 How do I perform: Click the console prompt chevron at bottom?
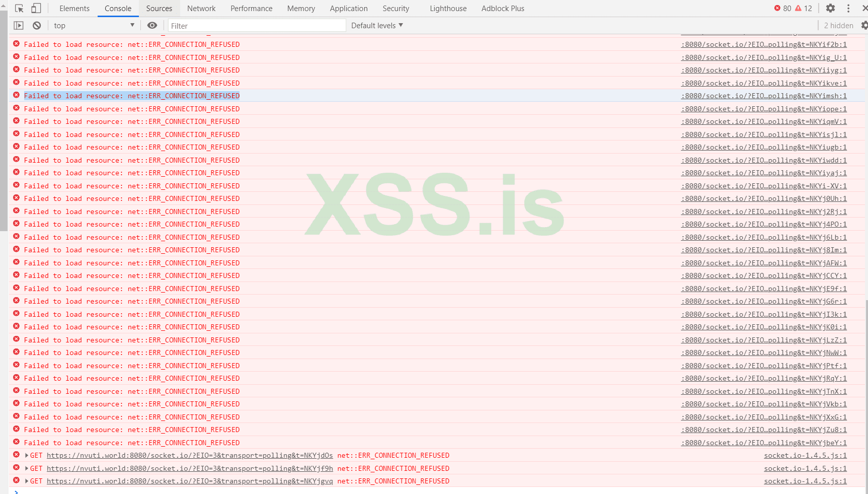[x=17, y=491]
